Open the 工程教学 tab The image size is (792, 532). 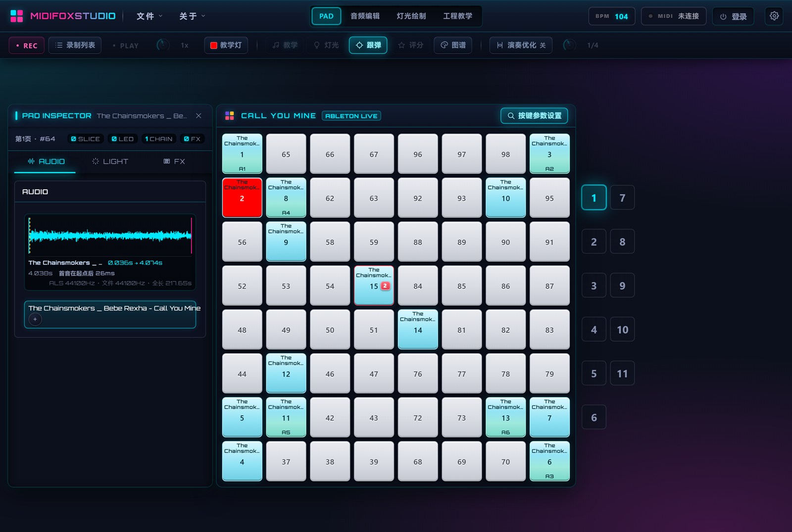pos(457,16)
